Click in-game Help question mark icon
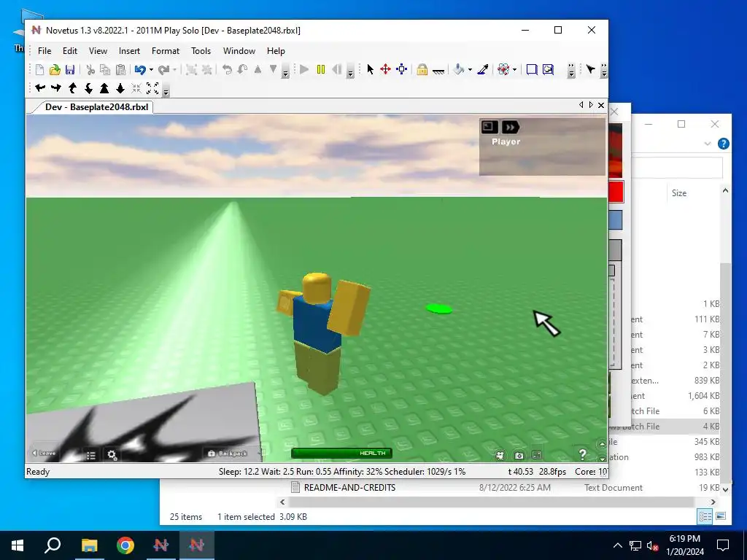The height and width of the screenshot is (560, 747). pos(582,454)
